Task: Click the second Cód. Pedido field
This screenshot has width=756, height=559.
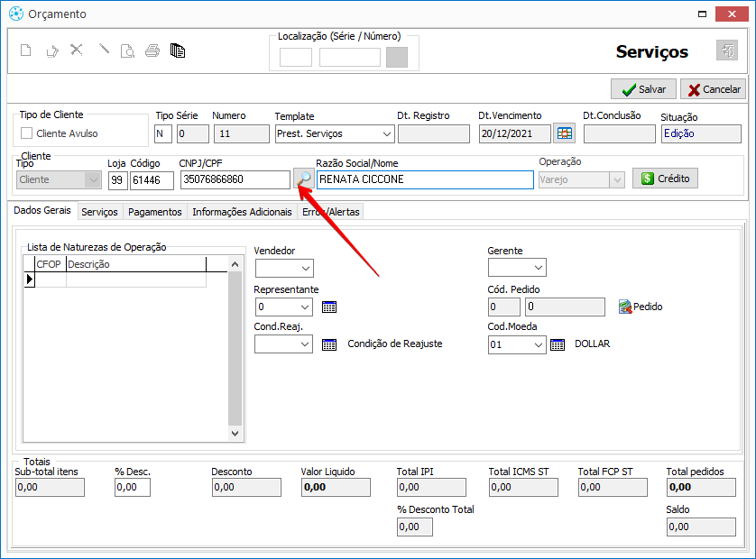Action: pyautogui.click(x=565, y=307)
